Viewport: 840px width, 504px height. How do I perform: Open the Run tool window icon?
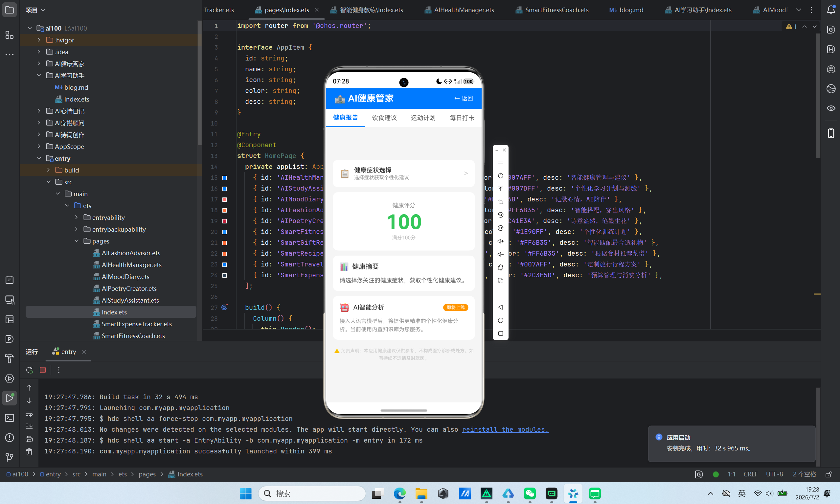tap(10, 398)
